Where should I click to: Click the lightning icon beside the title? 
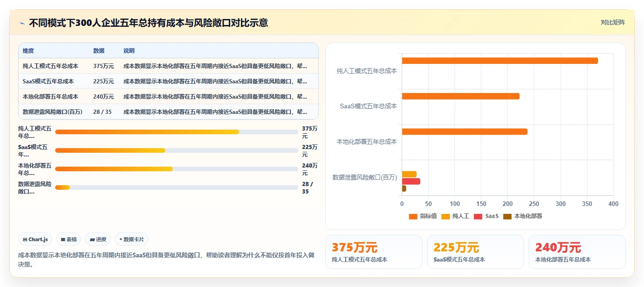(22, 23)
